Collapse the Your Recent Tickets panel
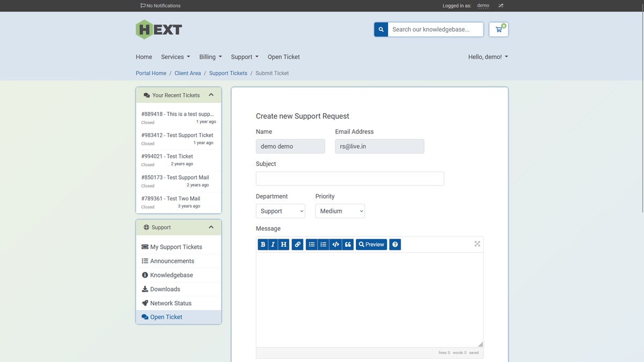Viewport: 644px width, 362px height. (211, 95)
